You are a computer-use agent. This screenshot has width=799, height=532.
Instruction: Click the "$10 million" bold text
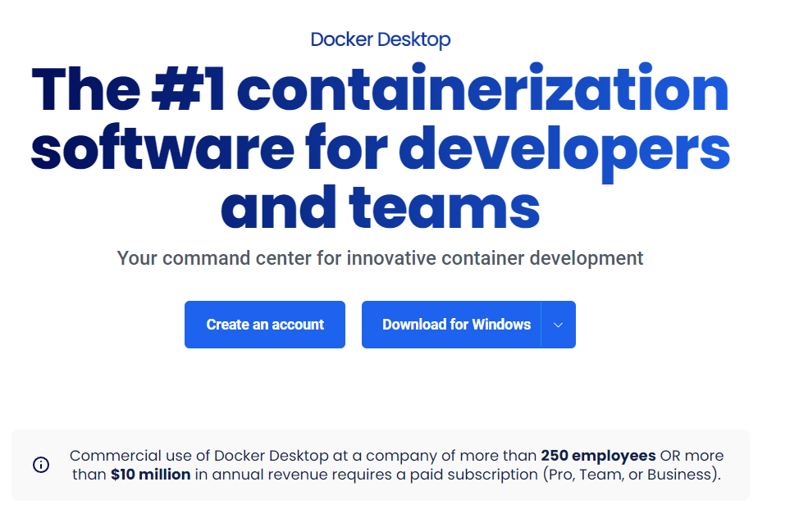[150, 475]
